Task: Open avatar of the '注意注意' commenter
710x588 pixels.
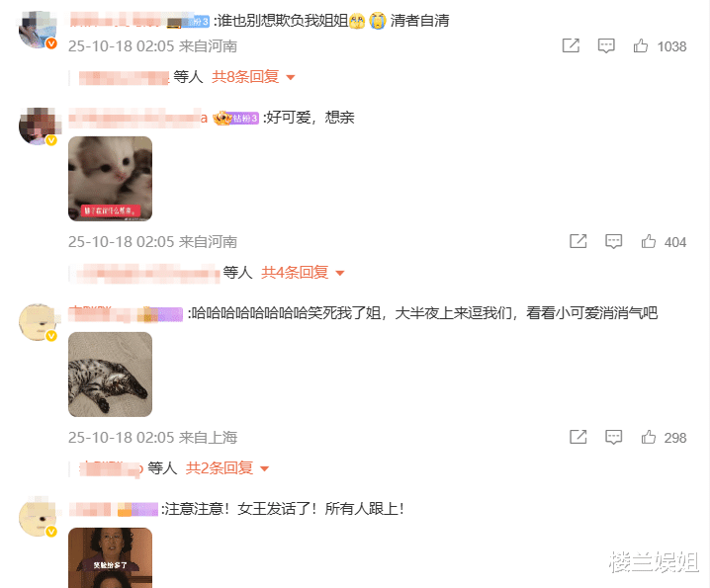Action: point(38,518)
